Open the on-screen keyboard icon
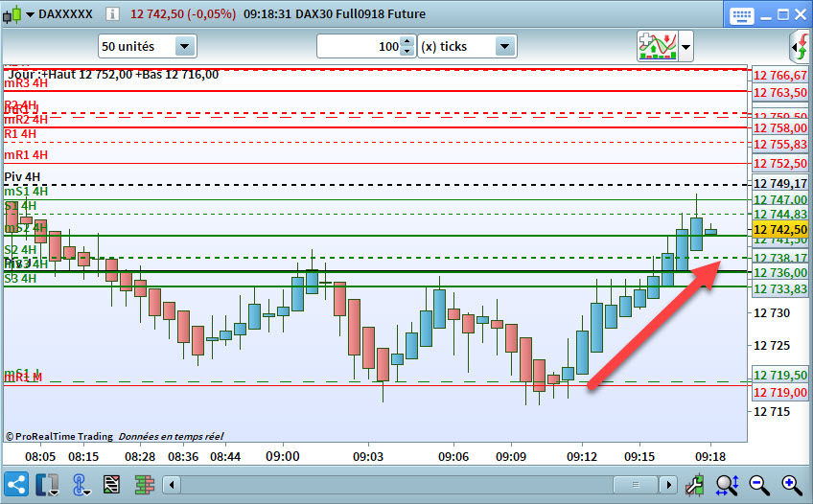This screenshot has width=813, height=504. tap(741, 15)
